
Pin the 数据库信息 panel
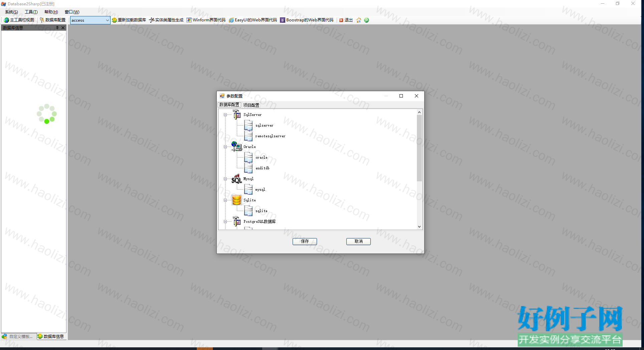tap(57, 28)
